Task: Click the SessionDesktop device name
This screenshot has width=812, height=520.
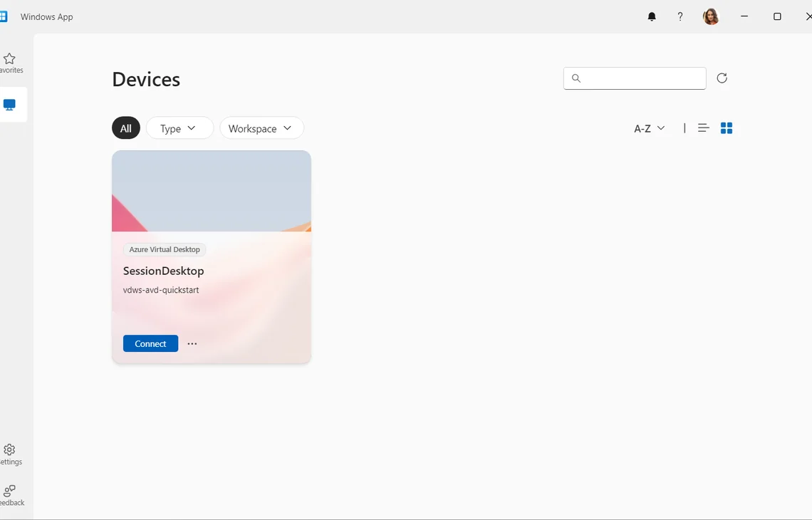Action: click(164, 271)
